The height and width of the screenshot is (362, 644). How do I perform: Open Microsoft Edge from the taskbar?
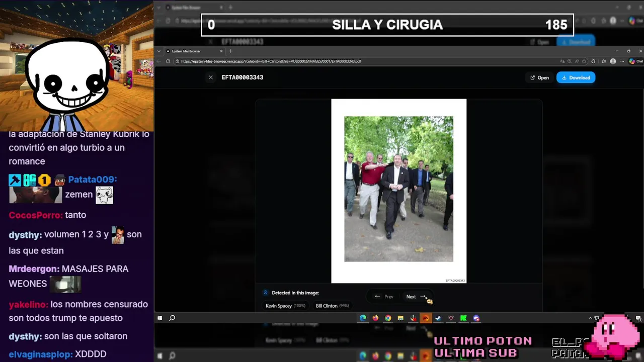[363, 318]
